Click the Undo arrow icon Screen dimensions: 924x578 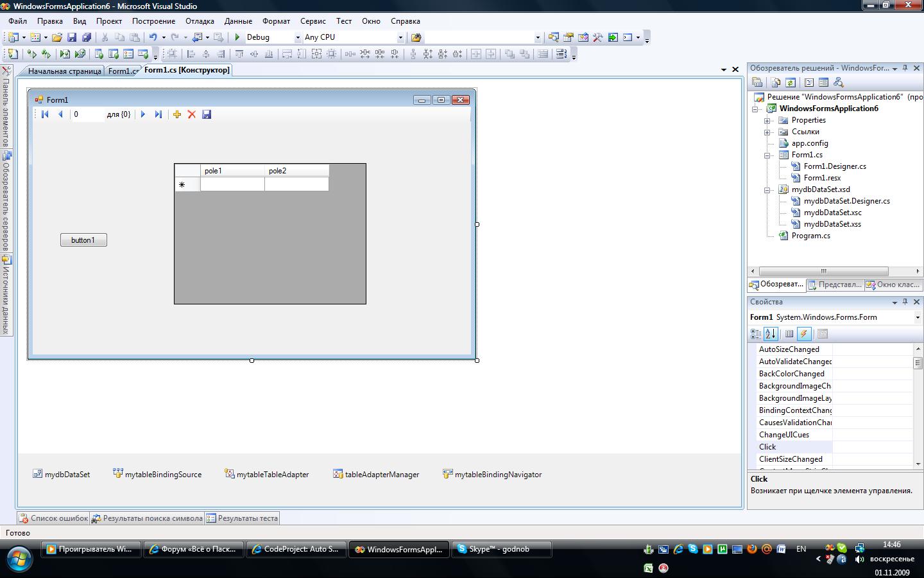(x=153, y=37)
